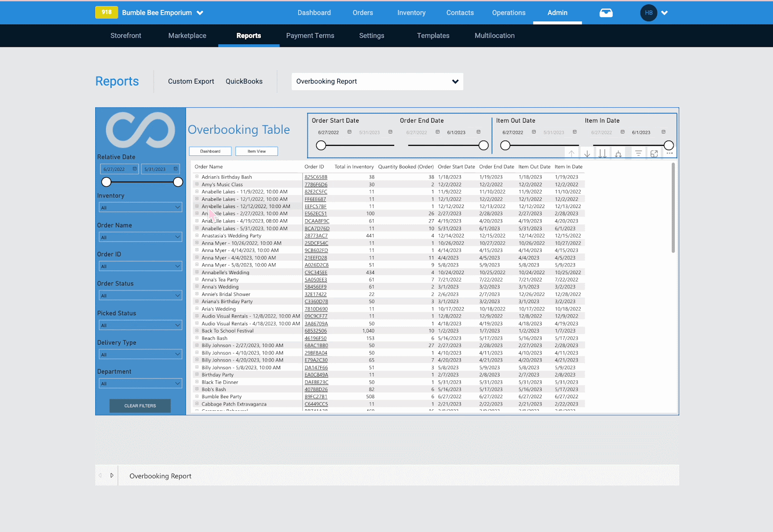Switch to the Item View toggle button
This screenshot has height=532, width=773.
[257, 151]
